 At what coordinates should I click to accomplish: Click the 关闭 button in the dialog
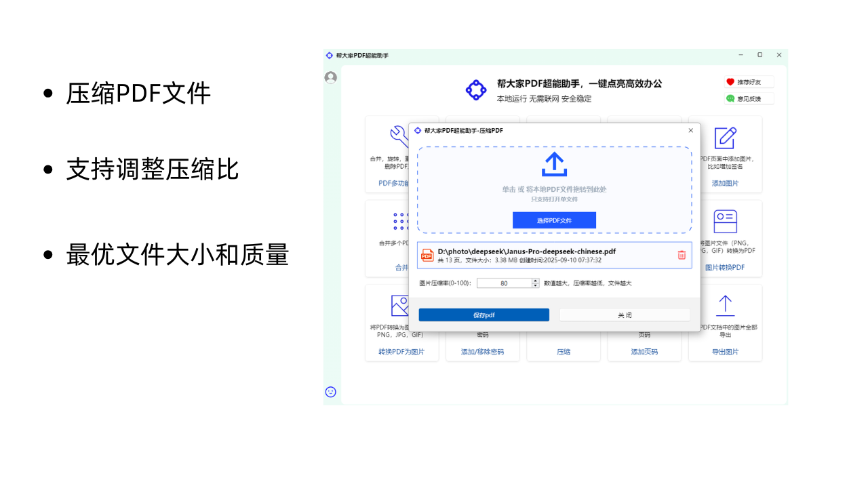(x=624, y=314)
